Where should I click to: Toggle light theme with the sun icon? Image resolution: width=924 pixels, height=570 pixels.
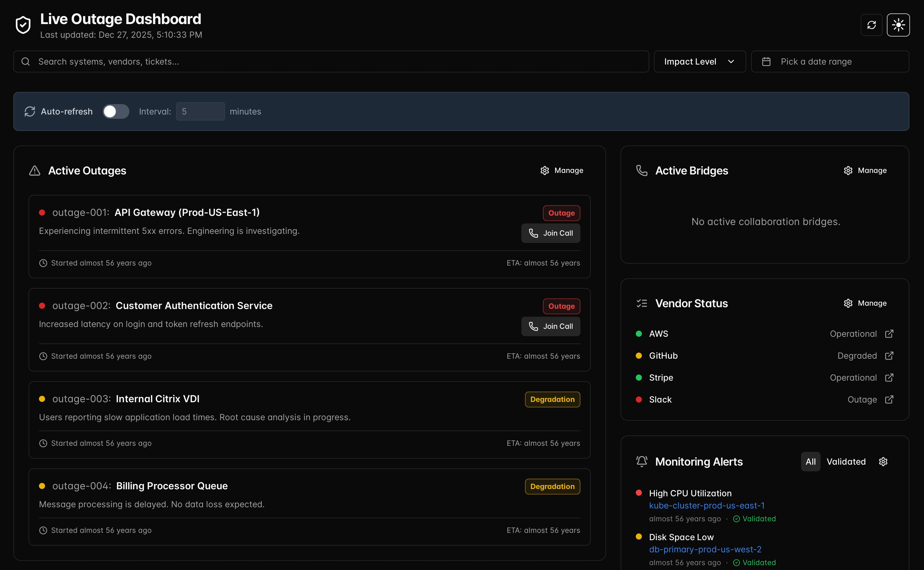(899, 24)
